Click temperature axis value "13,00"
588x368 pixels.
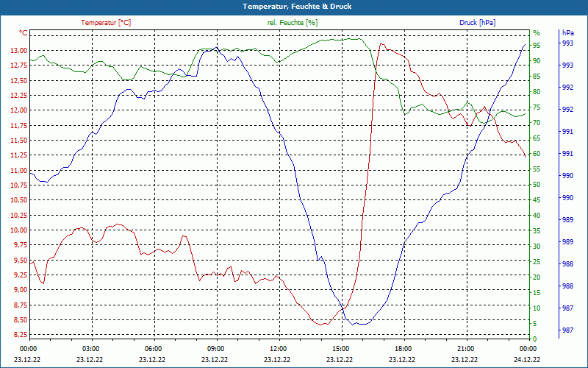(x=18, y=51)
